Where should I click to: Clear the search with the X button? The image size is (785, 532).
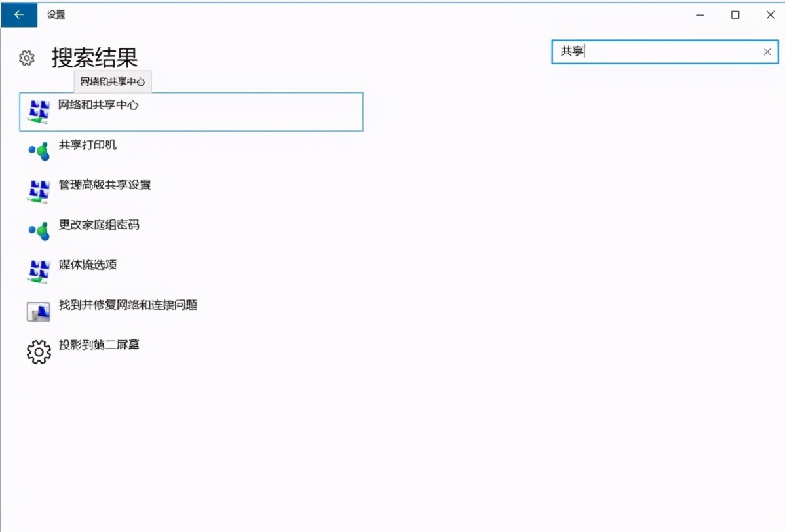tap(767, 52)
